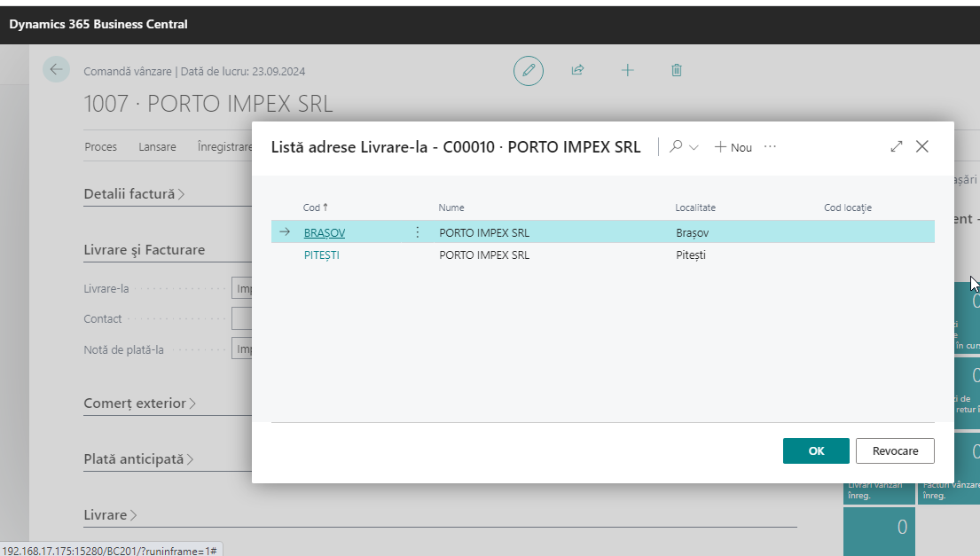The image size is (980, 556).
Task: Click the plus icon to add new order
Action: tap(628, 70)
